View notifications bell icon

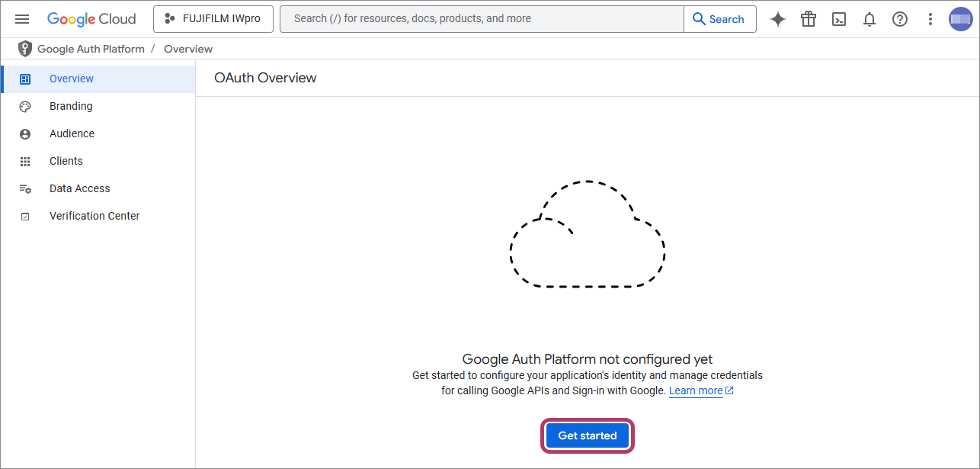(870, 19)
